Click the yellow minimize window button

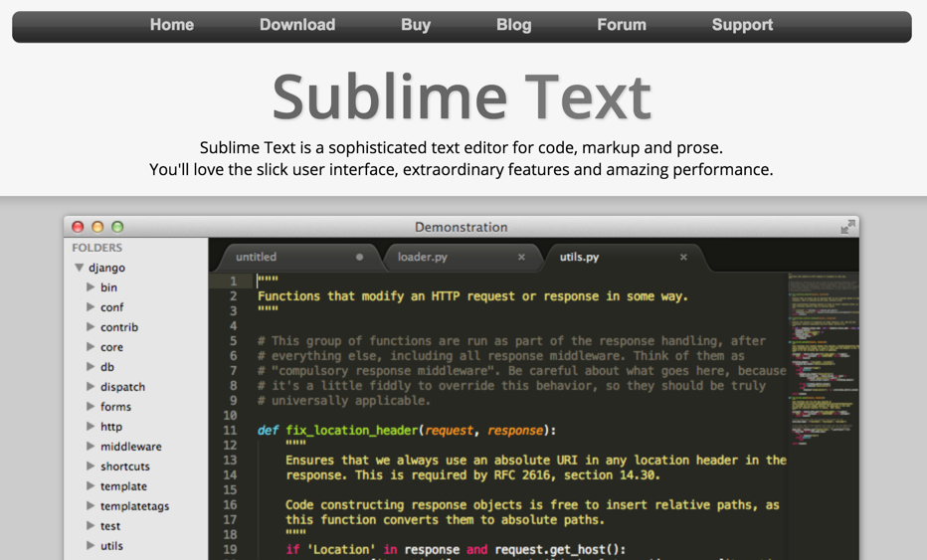[97, 227]
